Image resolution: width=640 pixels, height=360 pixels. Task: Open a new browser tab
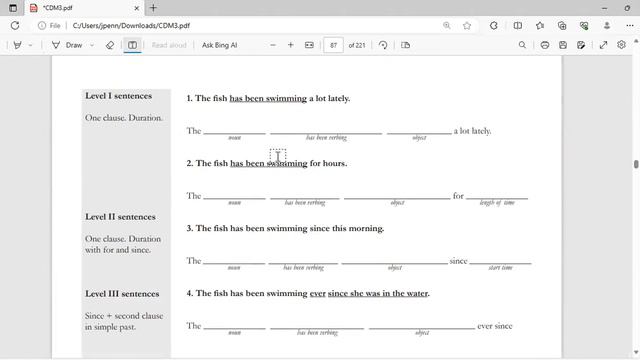point(153,8)
